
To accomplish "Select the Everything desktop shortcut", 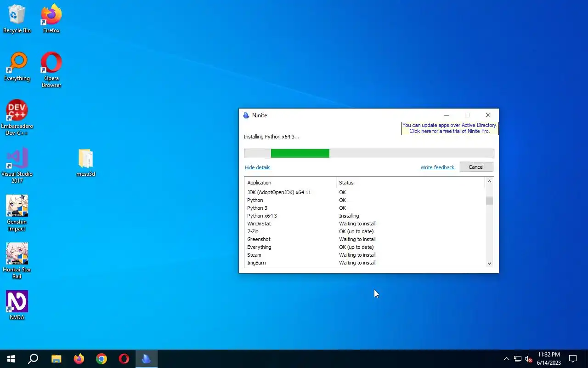I will click(17, 67).
